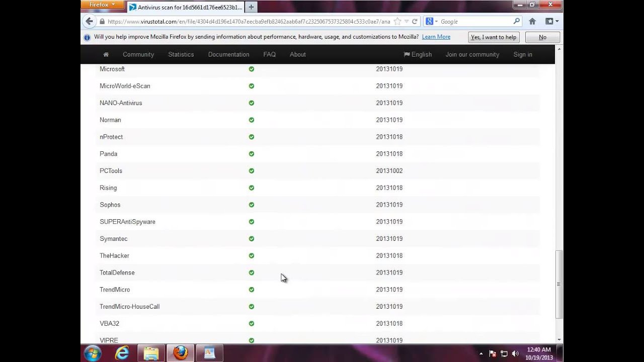Open Windows Explorer folder in taskbar
Viewport: 644px width, 362px height.
click(151, 353)
